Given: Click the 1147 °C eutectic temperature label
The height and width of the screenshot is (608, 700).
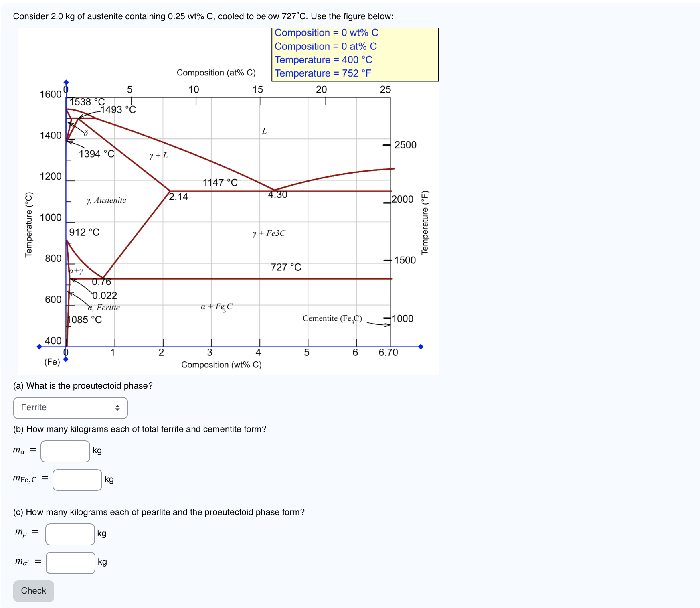Looking at the screenshot, I should point(220,182).
